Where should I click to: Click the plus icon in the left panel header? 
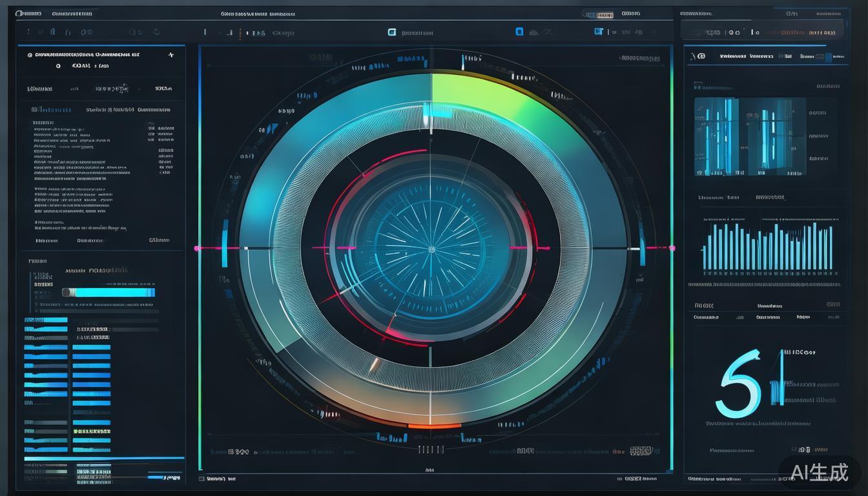click(170, 56)
